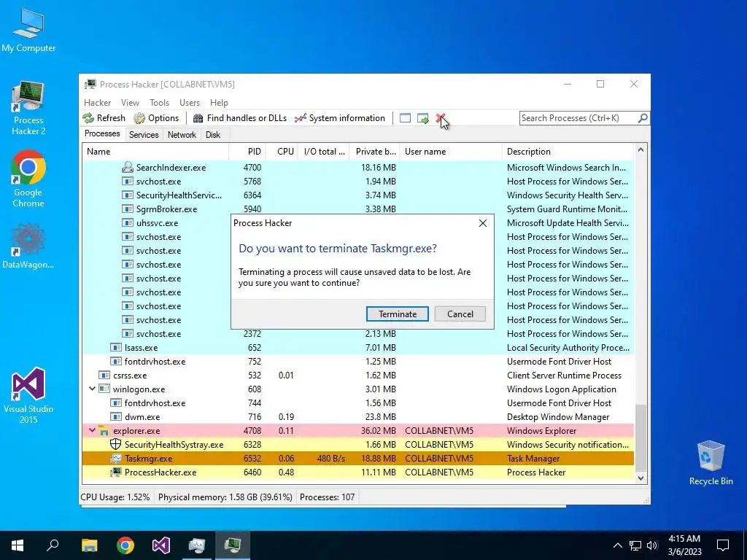Click the Taskmgr.exe row icon

(115, 458)
